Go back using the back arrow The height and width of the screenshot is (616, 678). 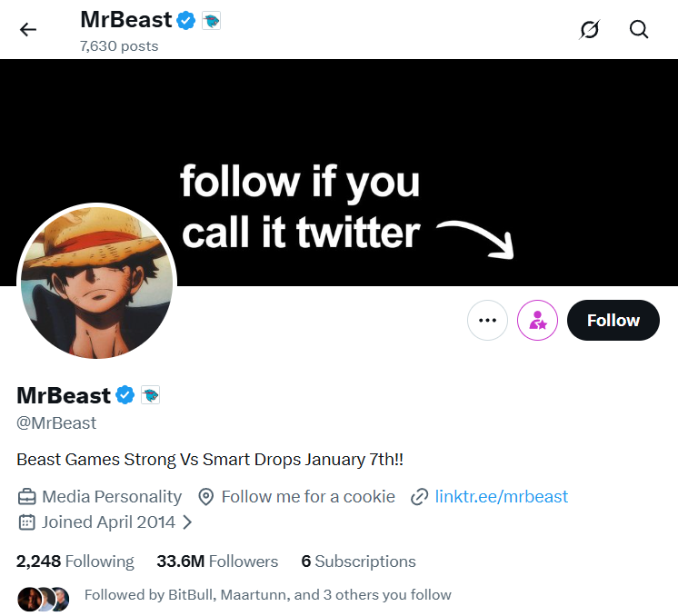pos(28,30)
